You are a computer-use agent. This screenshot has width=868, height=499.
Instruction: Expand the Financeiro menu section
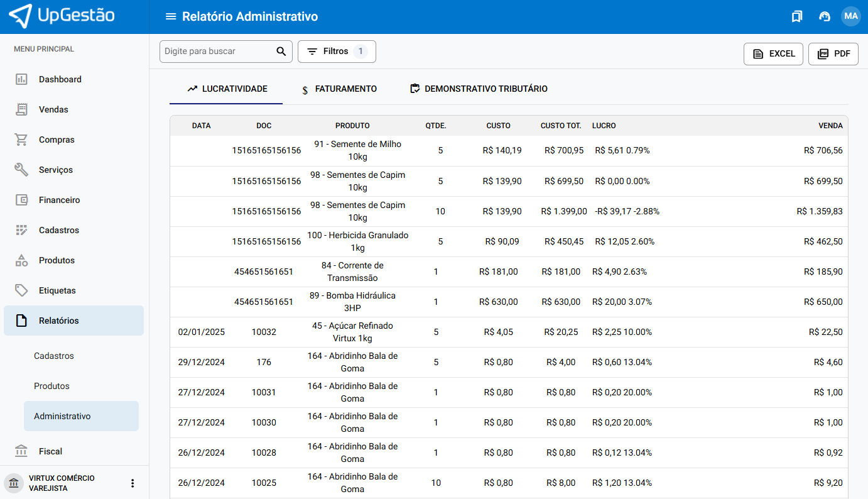click(60, 200)
